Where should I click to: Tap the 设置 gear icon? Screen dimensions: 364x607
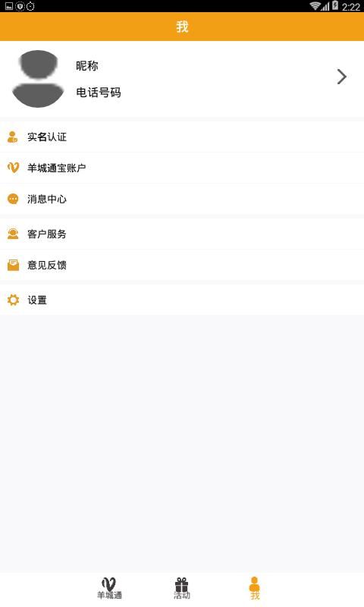tap(13, 300)
